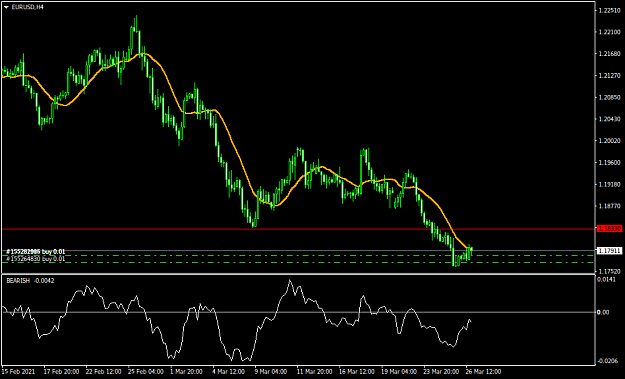Select order label #155282986 buy 0.01
Screen dimensions: 625x379
35,251
